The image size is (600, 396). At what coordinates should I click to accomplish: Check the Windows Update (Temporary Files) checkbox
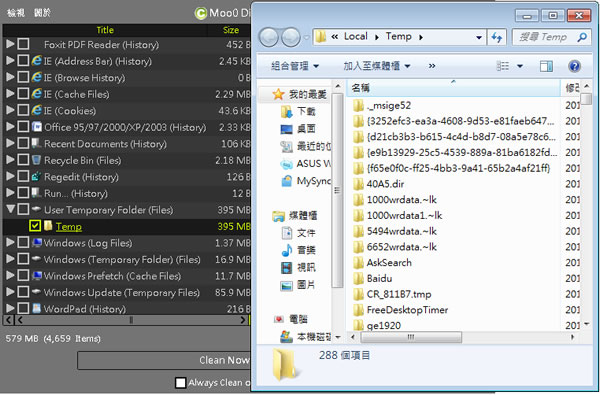23,292
